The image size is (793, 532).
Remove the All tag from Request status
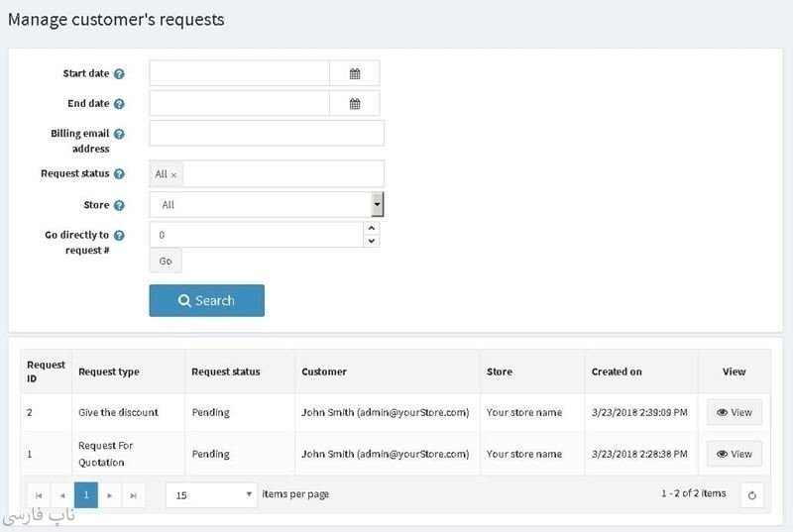(173, 175)
